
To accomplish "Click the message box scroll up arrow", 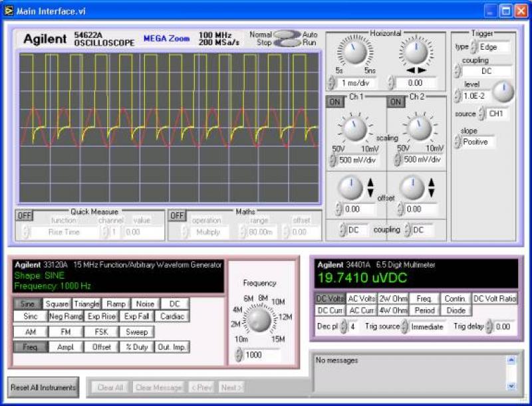I will pyautogui.click(x=511, y=360).
